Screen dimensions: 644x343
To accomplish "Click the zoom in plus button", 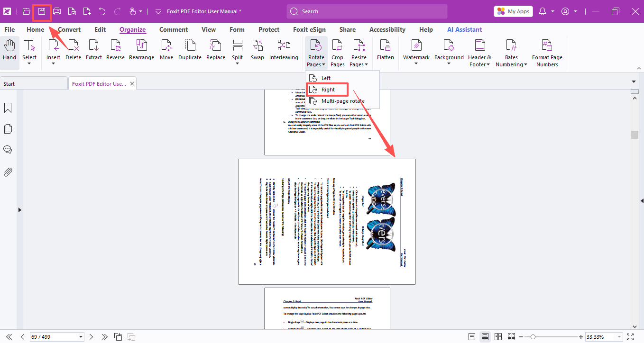I will click(581, 337).
